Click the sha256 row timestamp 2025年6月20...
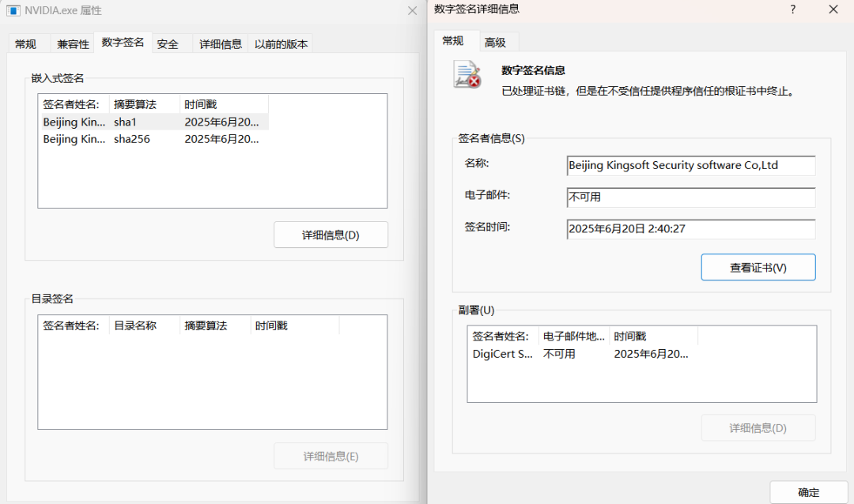Screen dimensions: 854x504 point(221,139)
